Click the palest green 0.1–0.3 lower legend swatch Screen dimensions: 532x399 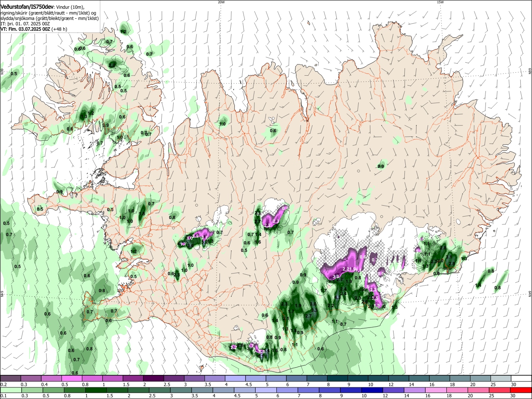[x=11, y=390]
